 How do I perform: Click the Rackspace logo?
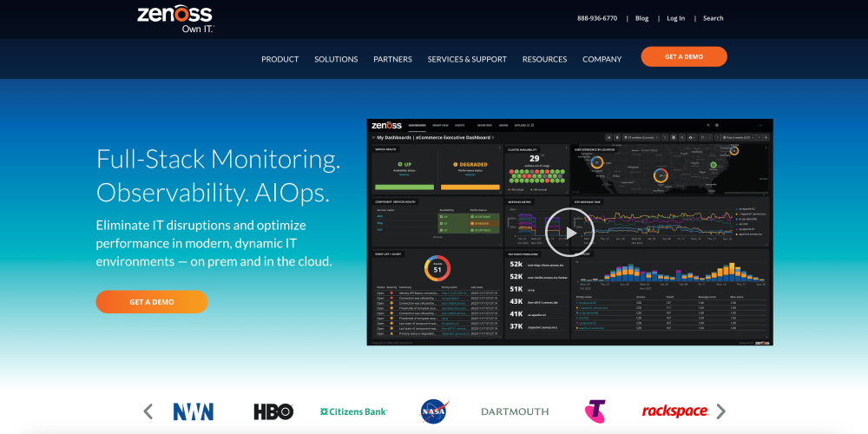click(674, 411)
